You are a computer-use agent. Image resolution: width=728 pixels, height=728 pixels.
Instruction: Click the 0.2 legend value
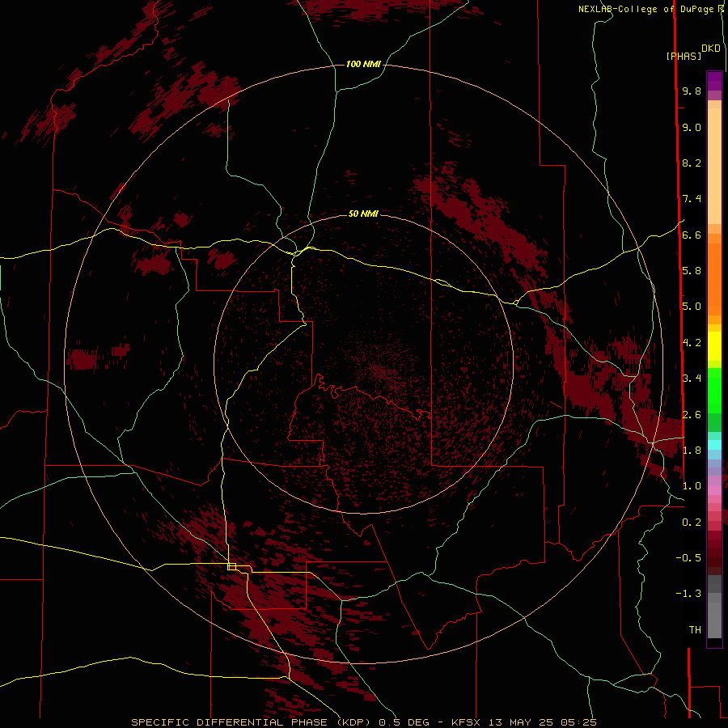[692, 523]
